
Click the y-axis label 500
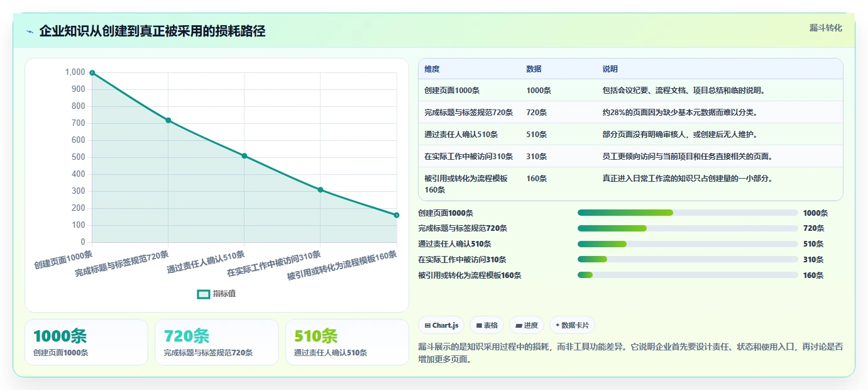pos(78,157)
